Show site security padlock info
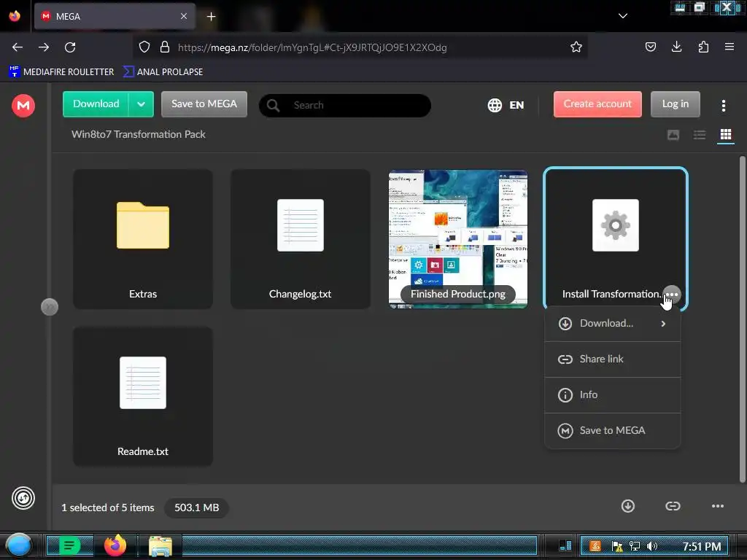This screenshot has height=560, width=747. 165,47
